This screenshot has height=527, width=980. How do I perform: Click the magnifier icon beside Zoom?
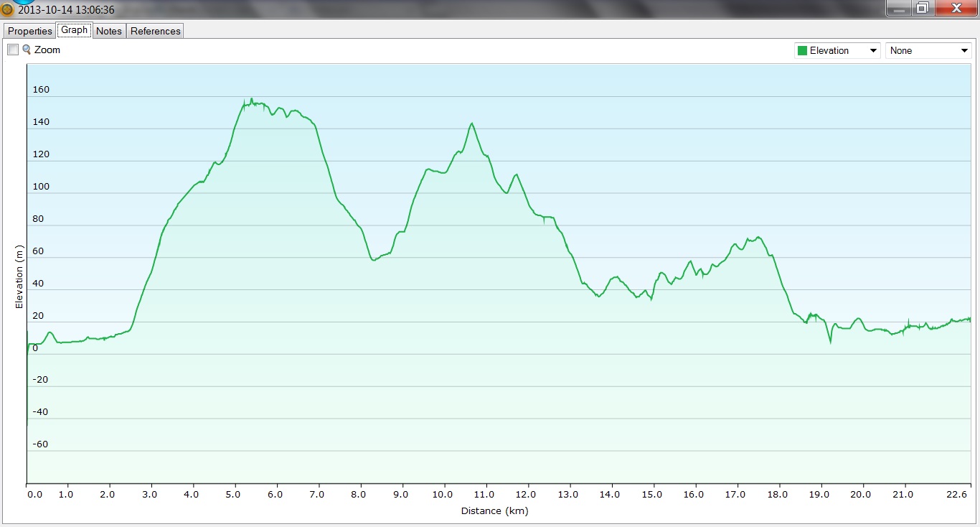point(27,50)
